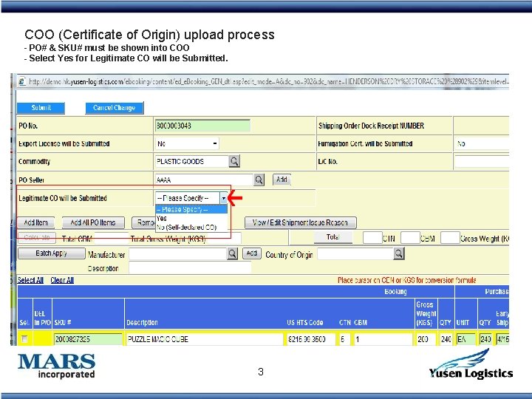Click the Commodity field with PLASTIC GOODS
The height and width of the screenshot is (399, 532).
pos(191,162)
